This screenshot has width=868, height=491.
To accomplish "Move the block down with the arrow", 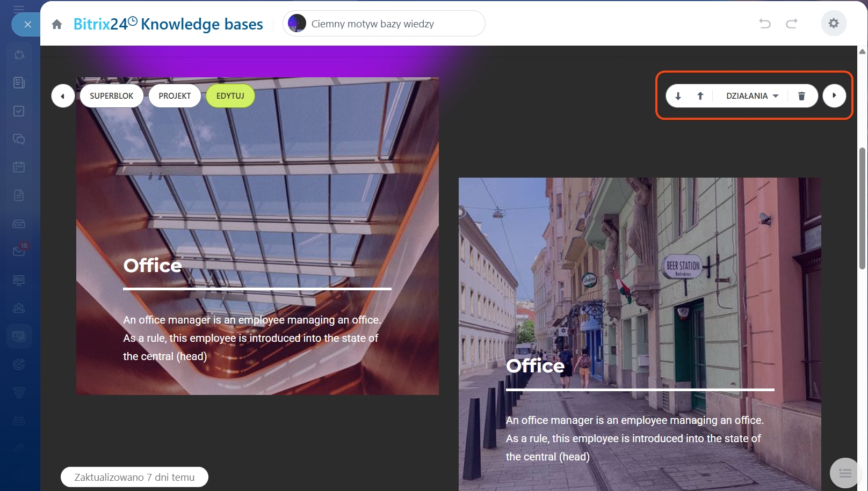I will (678, 96).
